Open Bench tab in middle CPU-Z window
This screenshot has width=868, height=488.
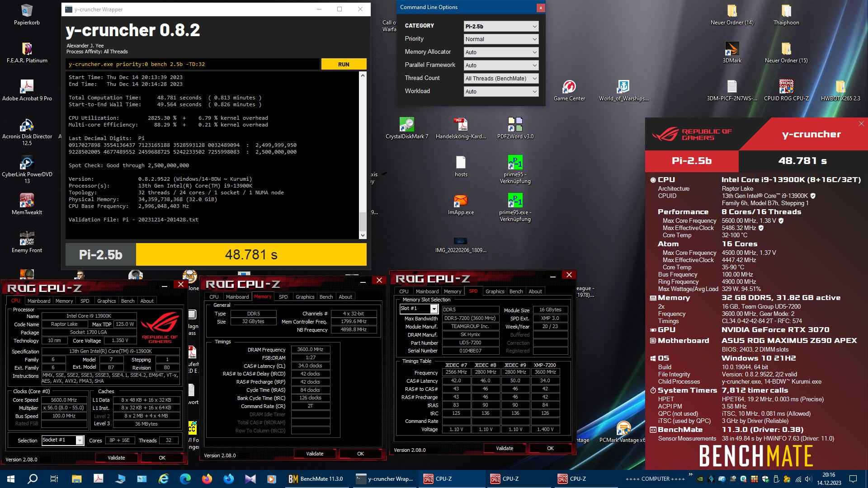326,297
